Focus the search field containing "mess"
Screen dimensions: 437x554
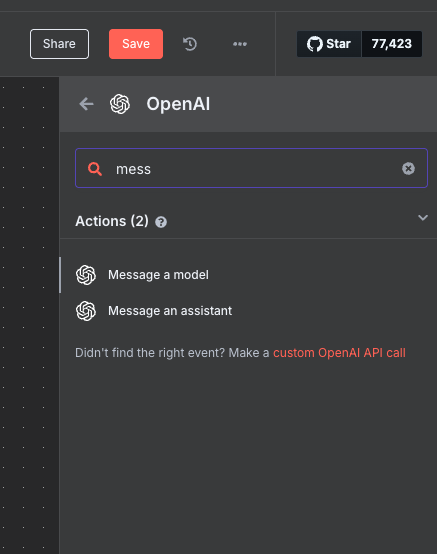[251, 168]
